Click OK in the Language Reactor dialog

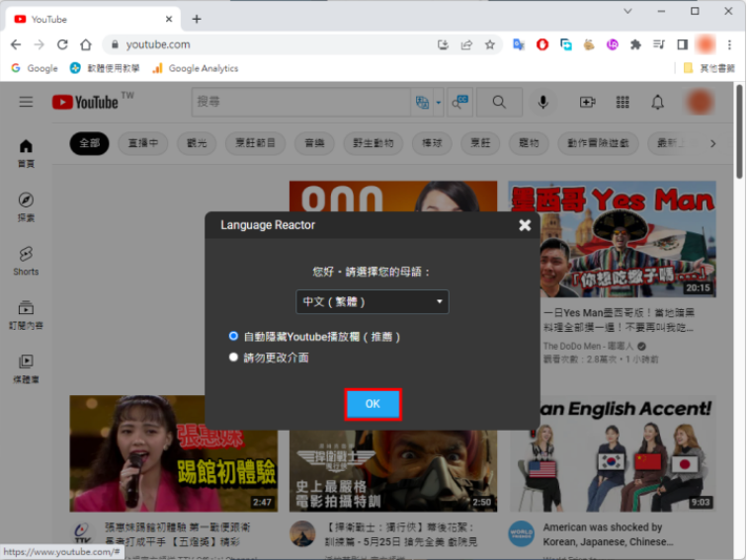point(373,404)
